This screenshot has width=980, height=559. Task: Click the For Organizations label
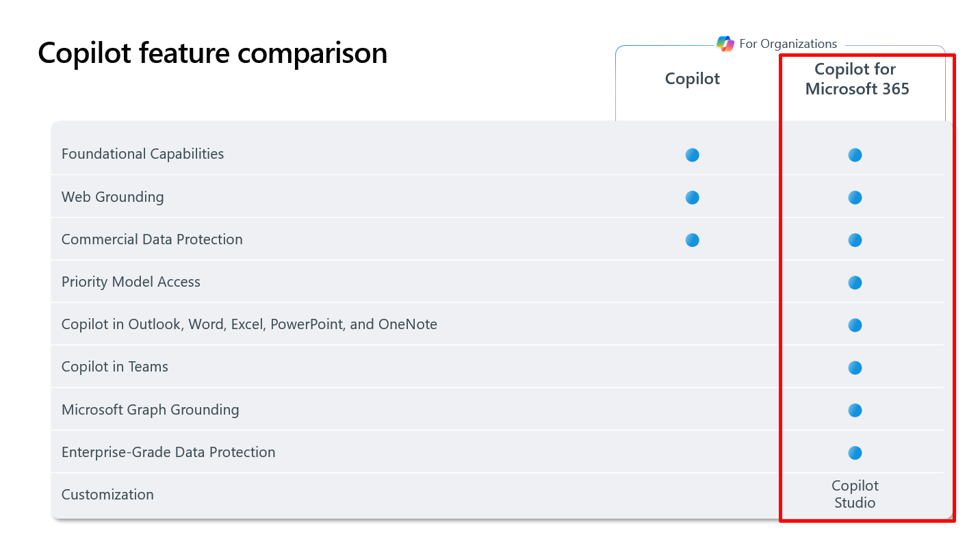(x=788, y=44)
